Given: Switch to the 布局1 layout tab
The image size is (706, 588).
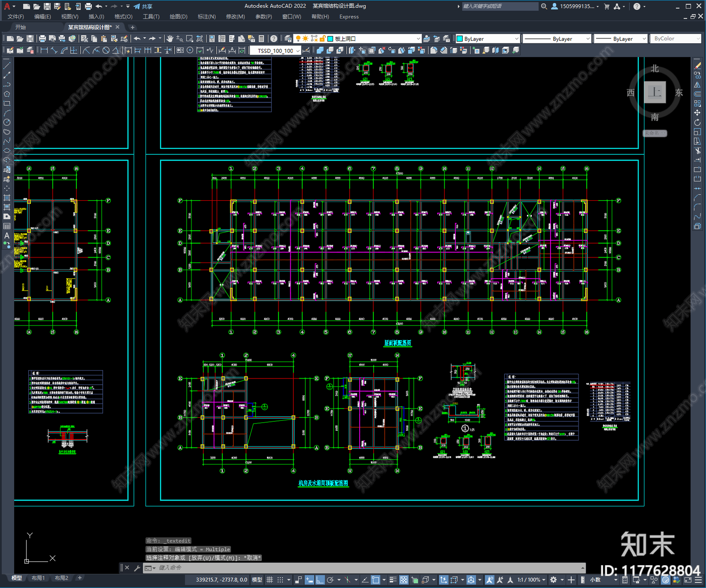Looking at the screenshot, I should tap(38, 578).
